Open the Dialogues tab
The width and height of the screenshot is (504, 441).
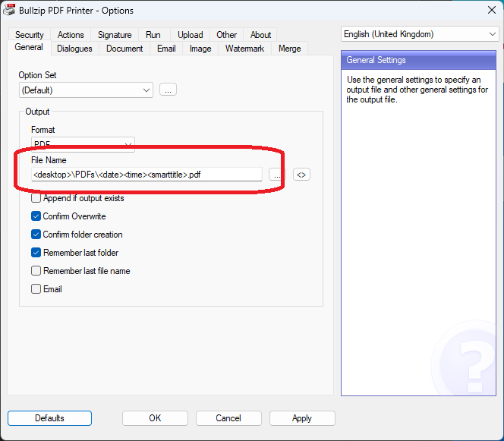tap(74, 49)
